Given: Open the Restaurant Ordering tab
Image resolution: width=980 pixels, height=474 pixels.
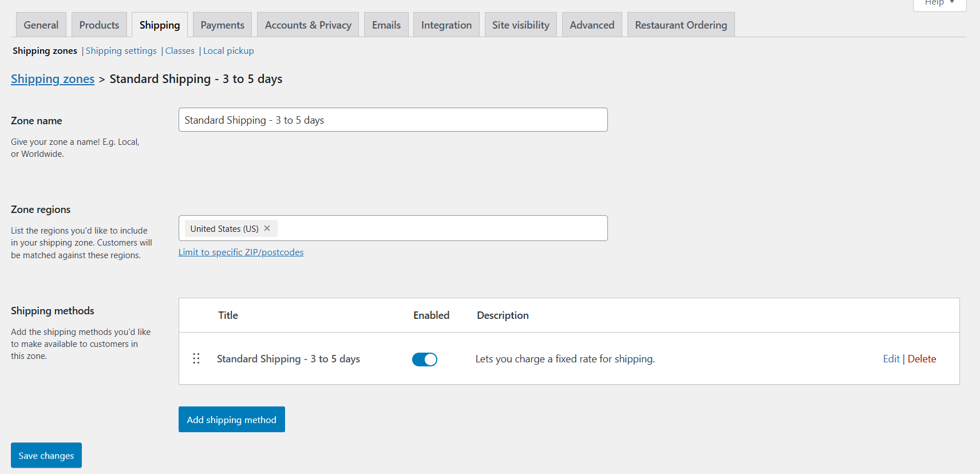Looking at the screenshot, I should coord(681,25).
